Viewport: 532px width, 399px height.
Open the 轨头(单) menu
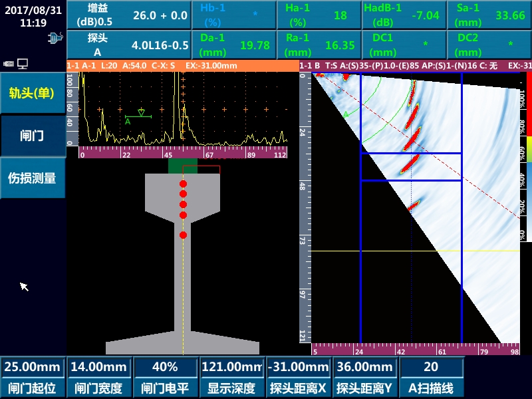coord(33,92)
